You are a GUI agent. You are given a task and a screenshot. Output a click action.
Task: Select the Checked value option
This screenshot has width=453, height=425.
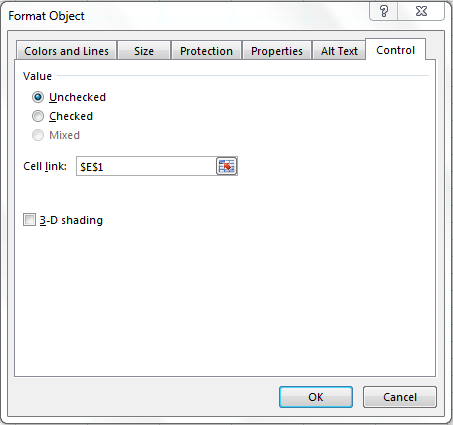tap(38, 116)
